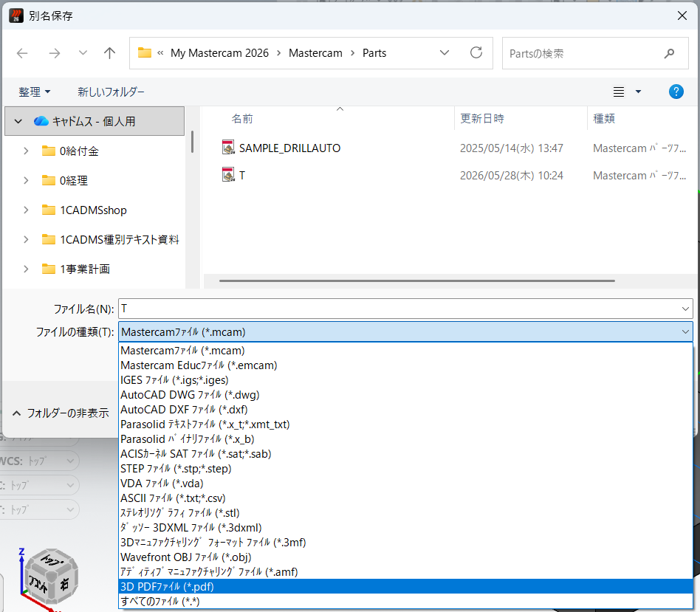Choose ダッソー 3DXML ファイル (*.3dxml)

pyautogui.click(x=405, y=527)
